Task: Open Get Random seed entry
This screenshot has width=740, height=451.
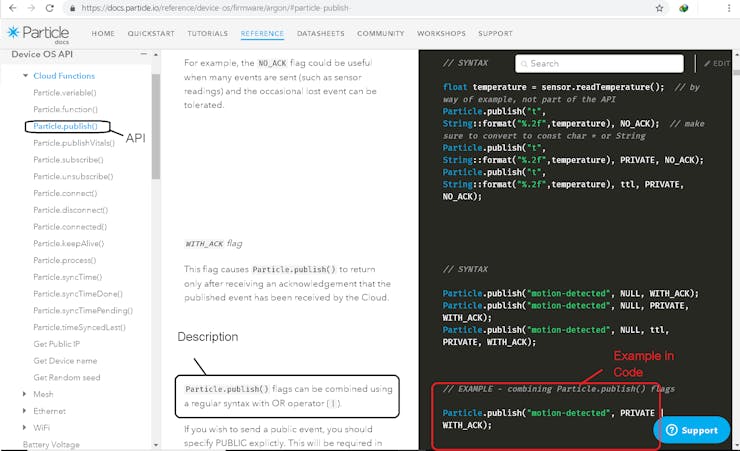Action: coord(67,377)
